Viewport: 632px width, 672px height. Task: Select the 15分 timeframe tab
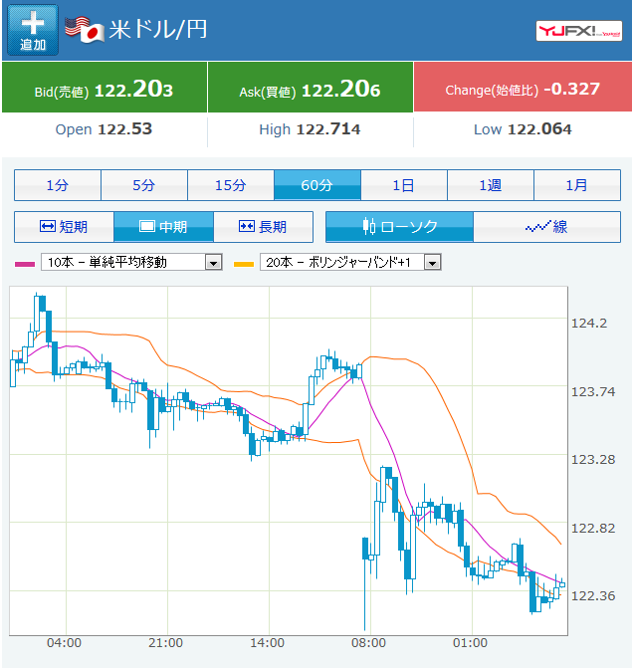231,185
